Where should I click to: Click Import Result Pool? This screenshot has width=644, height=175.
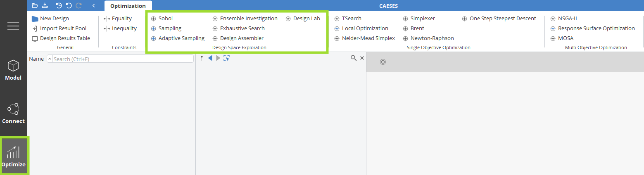click(59, 28)
